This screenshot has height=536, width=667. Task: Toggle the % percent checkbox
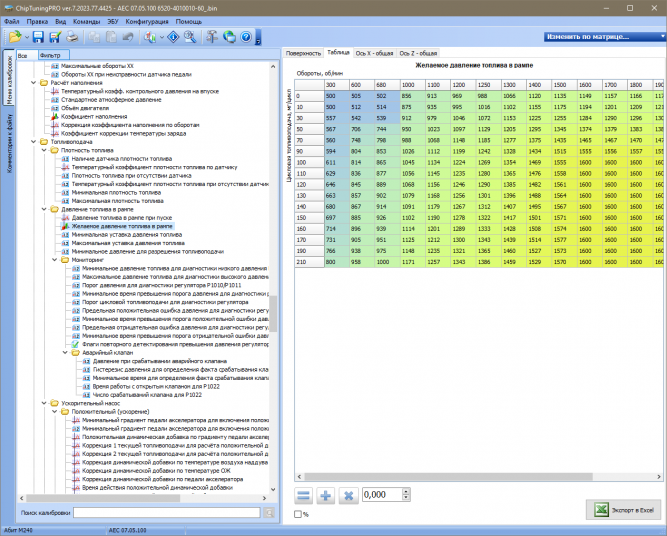click(298, 514)
